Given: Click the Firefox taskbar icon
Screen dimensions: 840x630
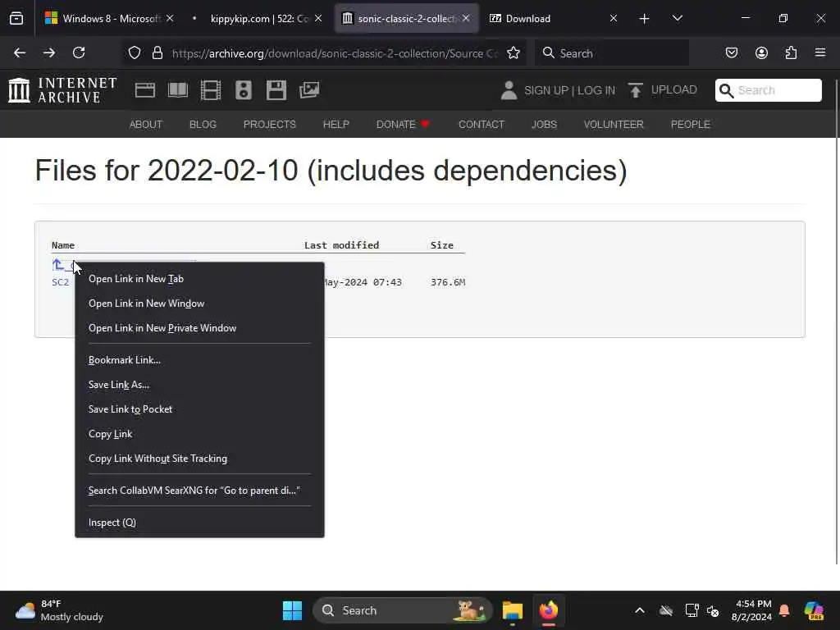Looking at the screenshot, I should (549, 610).
